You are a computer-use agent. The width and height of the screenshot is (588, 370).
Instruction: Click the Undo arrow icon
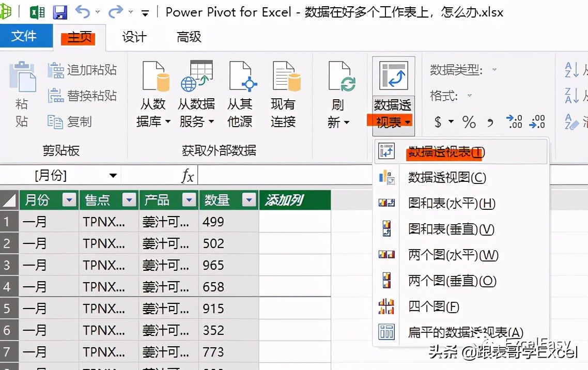pyautogui.click(x=83, y=12)
